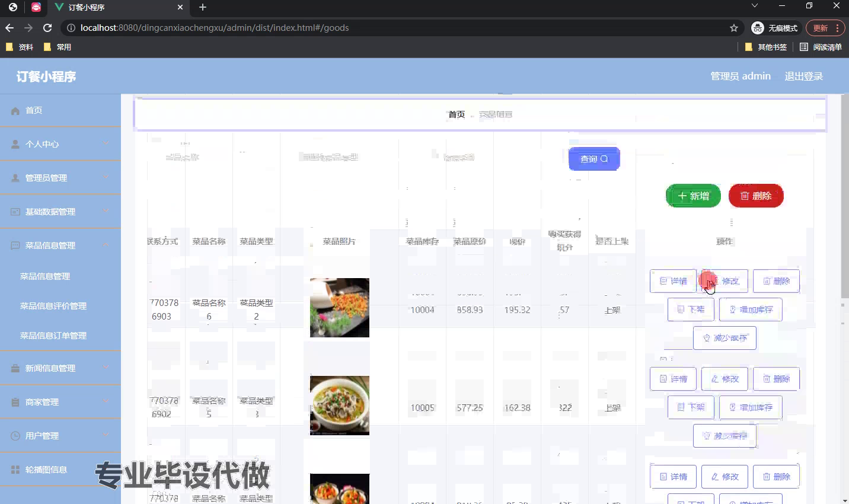Open the 资料 bookmarks folder
The image size is (849, 504).
click(20, 47)
